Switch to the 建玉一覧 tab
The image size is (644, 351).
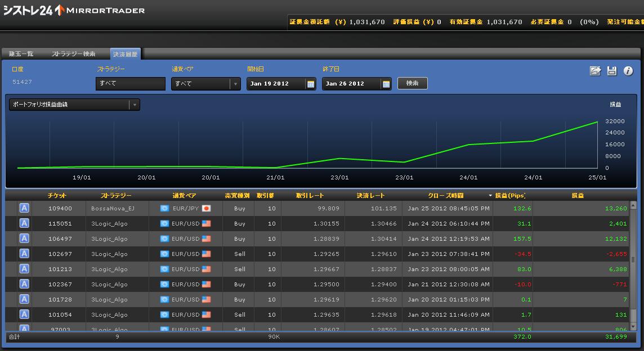[21, 54]
